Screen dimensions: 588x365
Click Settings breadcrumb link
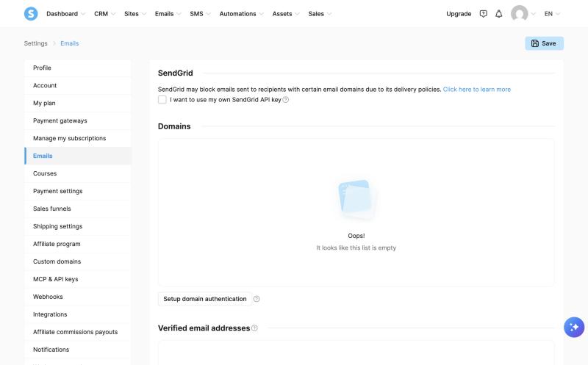[35, 43]
